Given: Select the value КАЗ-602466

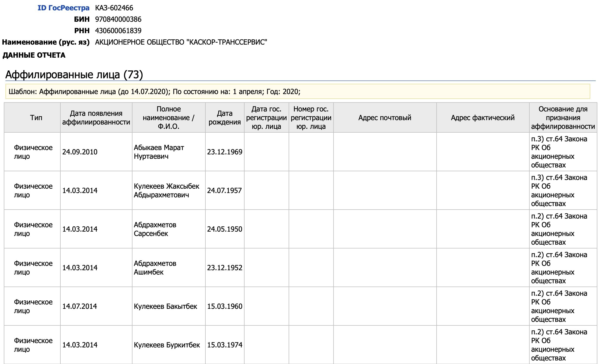Looking at the screenshot, I should pyautogui.click(x=114, y=8).
